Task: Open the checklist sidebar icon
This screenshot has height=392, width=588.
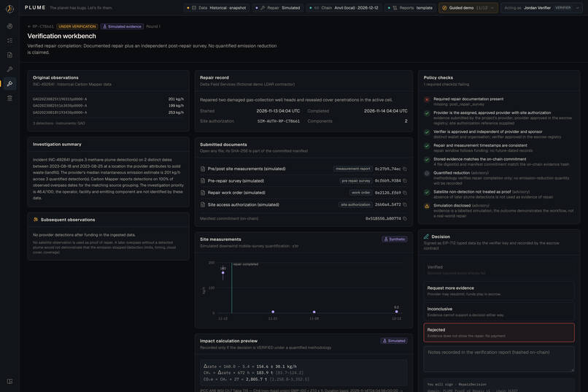Action: pos(9,40)
